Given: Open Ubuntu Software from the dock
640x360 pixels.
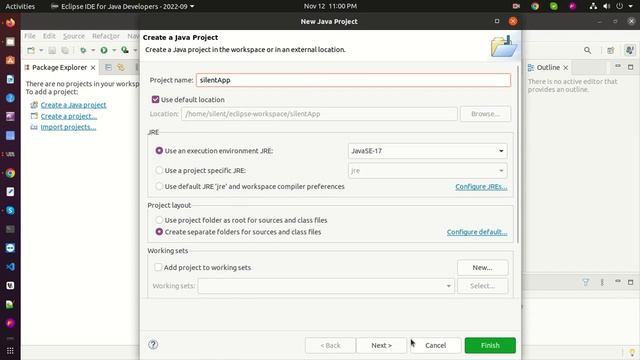Looking at the screenshot, I should point(10,60).
